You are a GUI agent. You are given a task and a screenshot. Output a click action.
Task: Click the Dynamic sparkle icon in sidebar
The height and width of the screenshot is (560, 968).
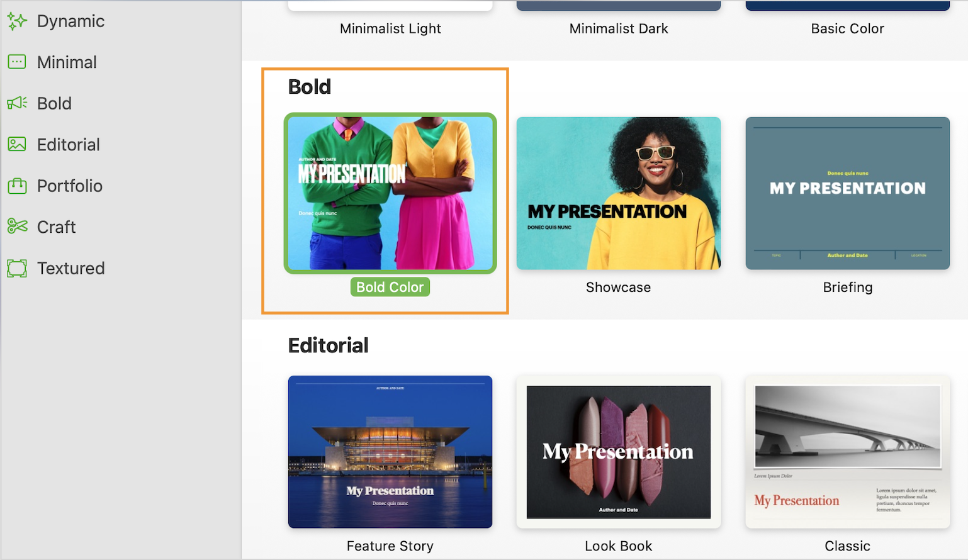tap(17, 21)
